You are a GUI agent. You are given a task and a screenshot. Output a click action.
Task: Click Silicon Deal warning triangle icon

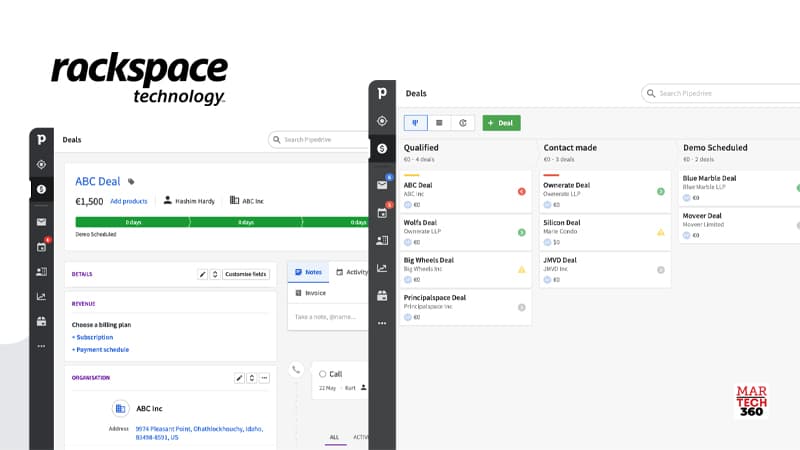pos(661,232)
